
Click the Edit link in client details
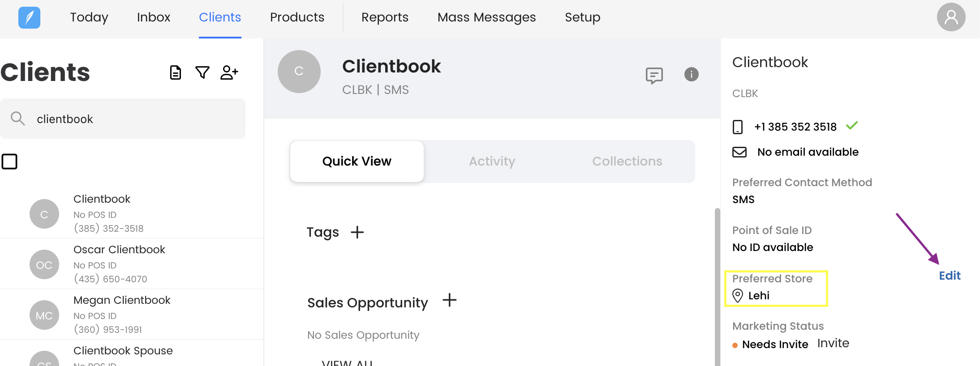click(x=950, y=276)
